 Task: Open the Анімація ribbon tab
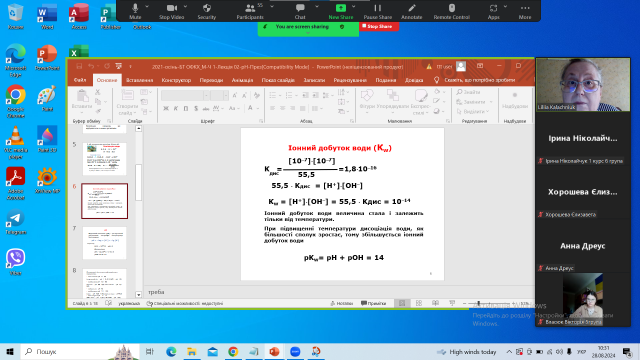242,80
